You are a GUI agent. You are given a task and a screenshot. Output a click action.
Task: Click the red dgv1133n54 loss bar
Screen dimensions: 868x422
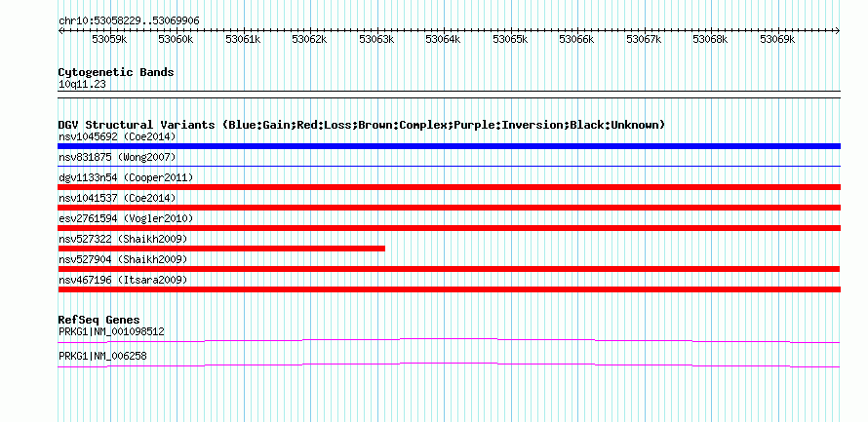coord(449,187)
